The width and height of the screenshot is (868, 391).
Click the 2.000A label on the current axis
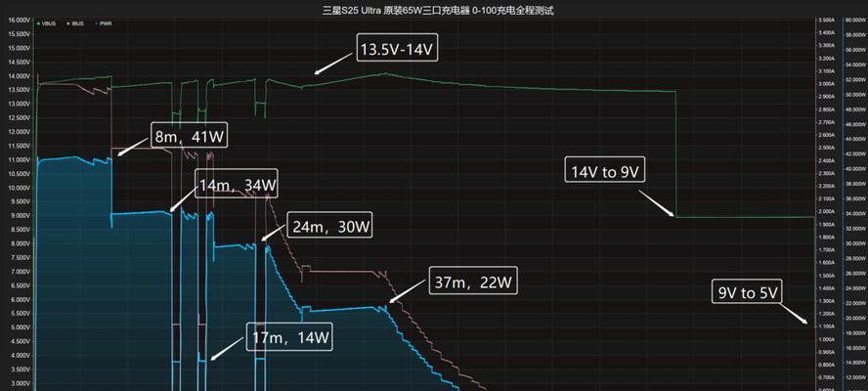pos(829,211)
